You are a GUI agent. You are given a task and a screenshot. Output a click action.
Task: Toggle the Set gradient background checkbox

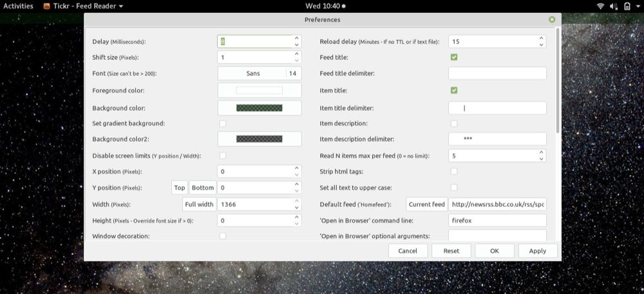[x=223, y=123]
